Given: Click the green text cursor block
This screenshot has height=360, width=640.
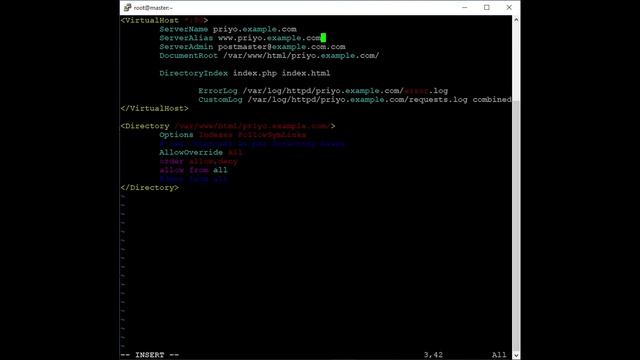Looking at the screenshot, I should 323,38.
